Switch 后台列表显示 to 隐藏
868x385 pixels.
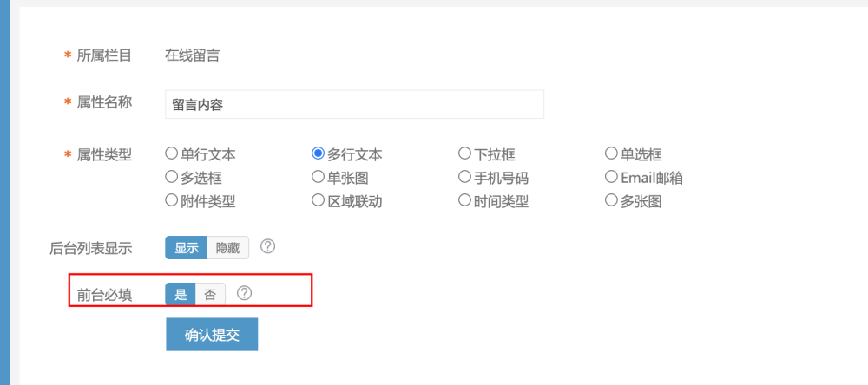pyautogui.click(x=228, y=248)
